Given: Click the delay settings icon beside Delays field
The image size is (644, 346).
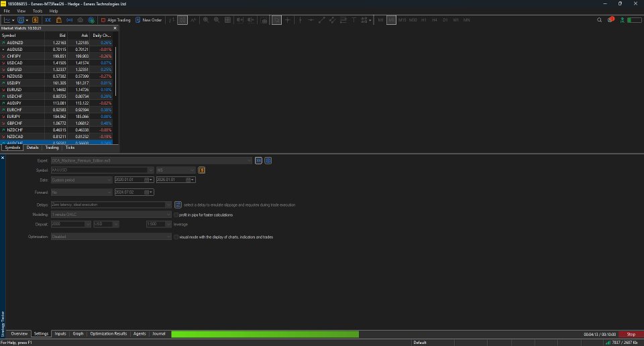Looking at the screenshot, I should (x=178, y=205).
